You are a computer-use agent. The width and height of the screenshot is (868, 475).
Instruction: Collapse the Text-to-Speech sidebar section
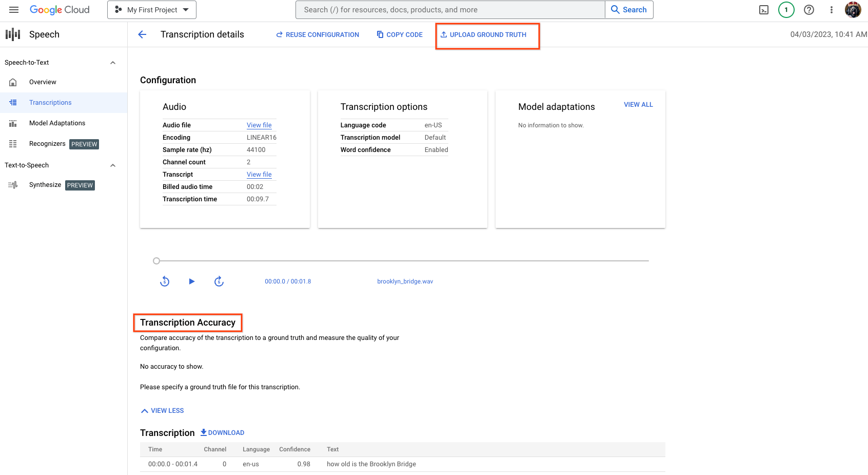point(113,165)
